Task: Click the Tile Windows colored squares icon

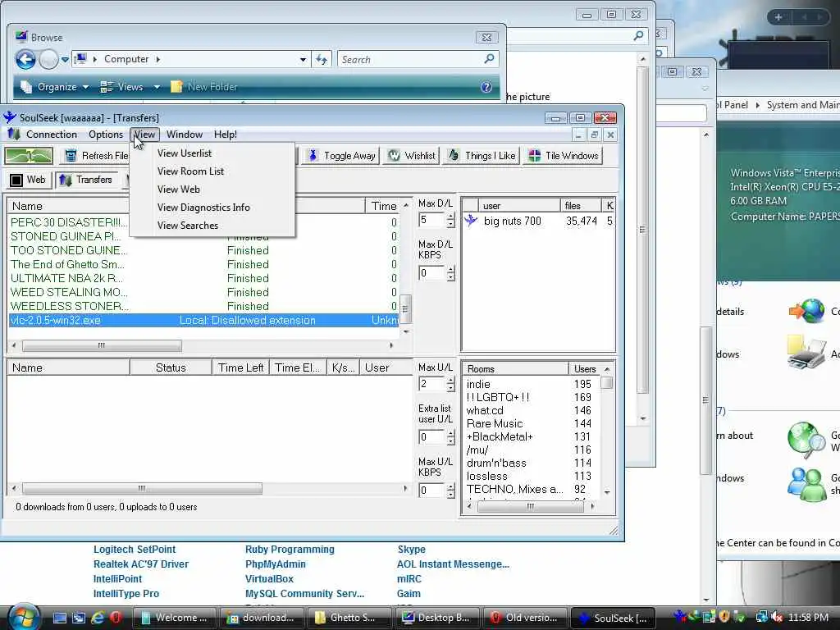Action: pyautogui.click(x=534, y=155)
